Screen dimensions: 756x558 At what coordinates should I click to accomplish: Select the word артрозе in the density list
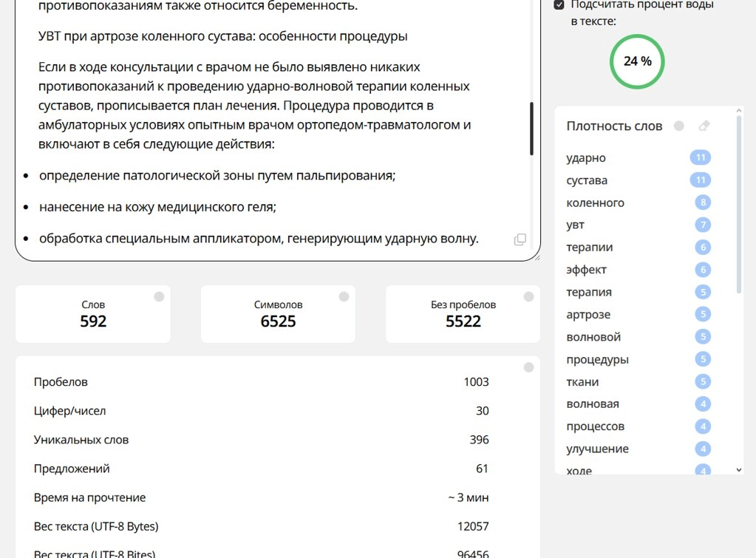click(590, 314)
